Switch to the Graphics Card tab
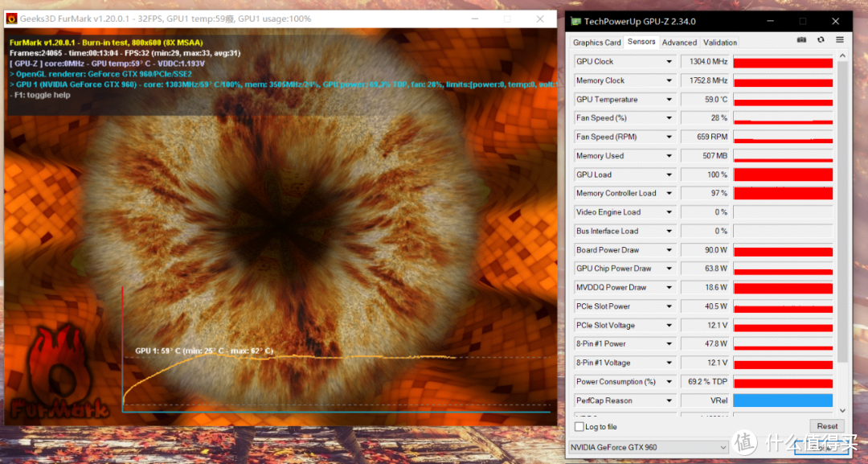Viewport: 868px width, 464px height. (x=596, y=43)
